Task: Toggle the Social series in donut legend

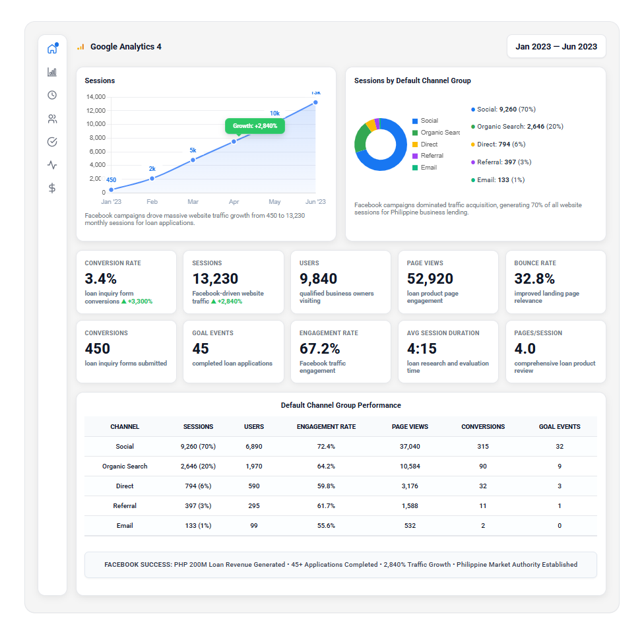Action: click(x=429, y=121)
